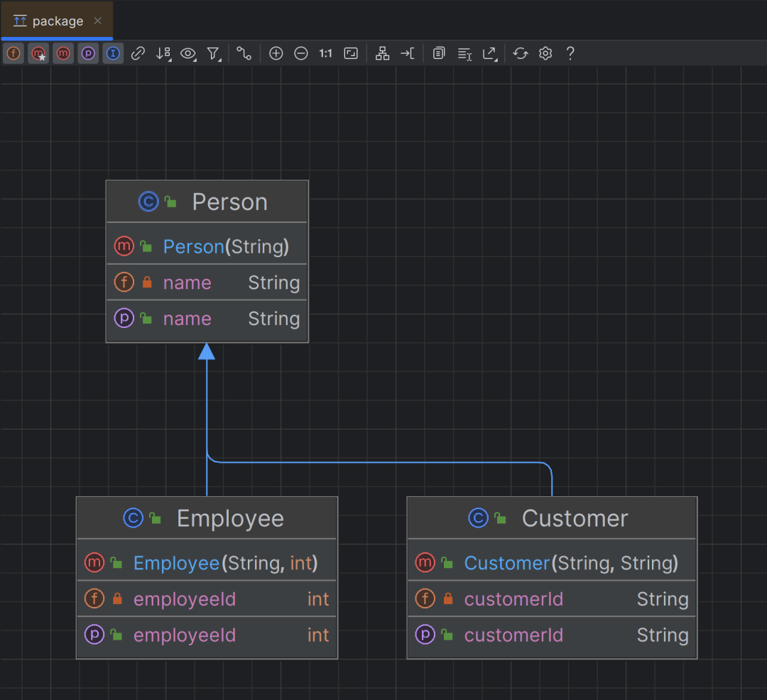Select the Employee class header
The image size is (767, 700).
(207, 518)
